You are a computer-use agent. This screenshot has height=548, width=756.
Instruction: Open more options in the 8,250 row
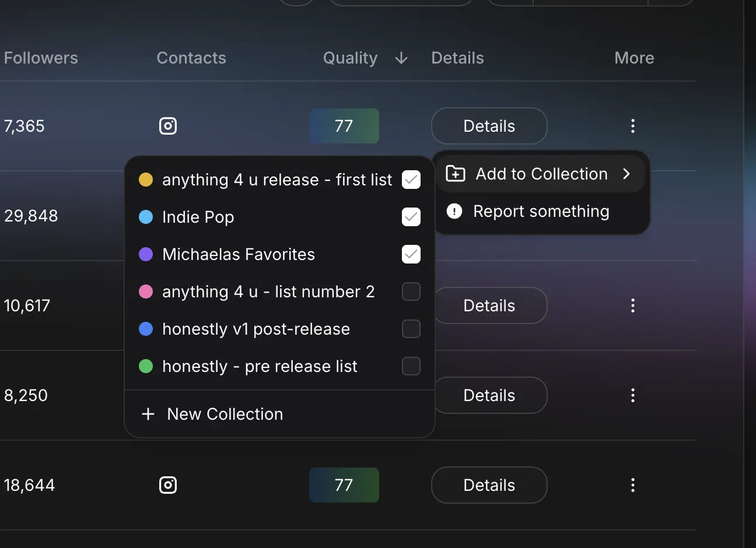click(633, 395)
